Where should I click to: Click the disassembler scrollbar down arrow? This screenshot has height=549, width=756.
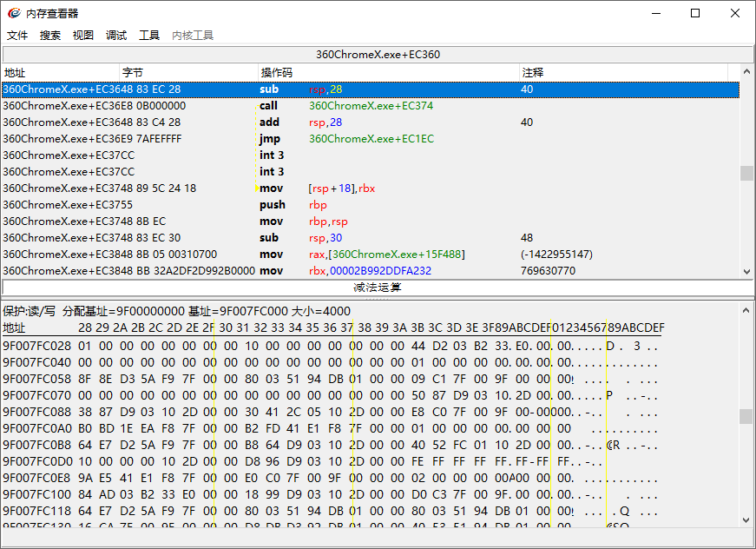[746, 272]
